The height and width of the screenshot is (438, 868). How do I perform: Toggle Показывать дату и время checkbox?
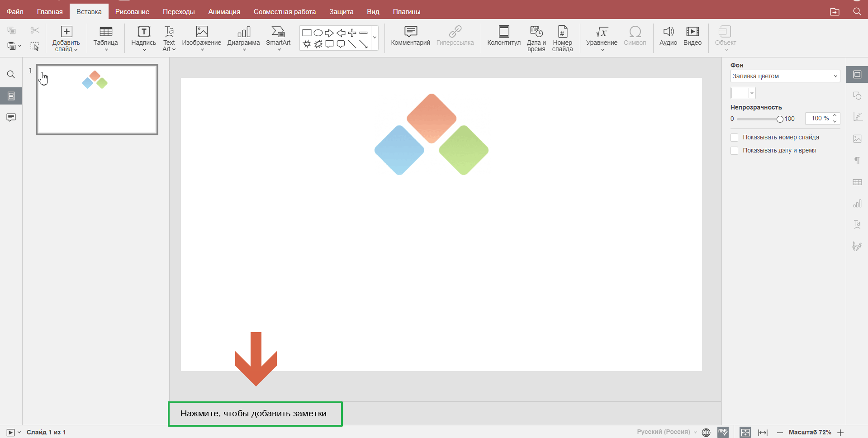pos(734,151)
